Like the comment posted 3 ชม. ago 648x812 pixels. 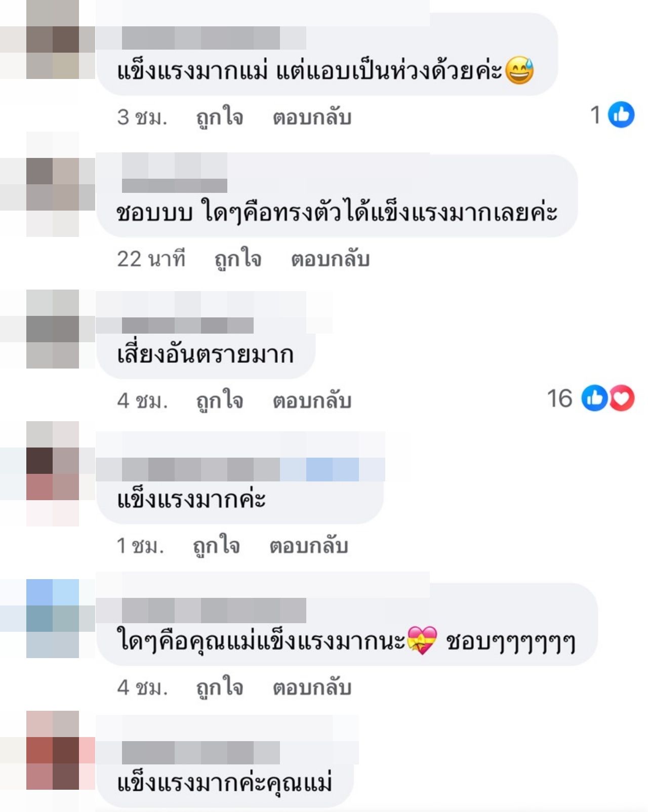220,117
